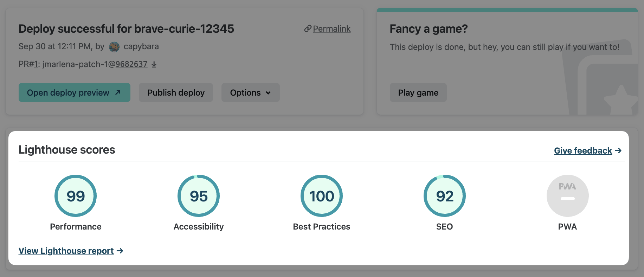Click the Permalink chain icon
The image size is (644, 277).
(x=308, y=29)
